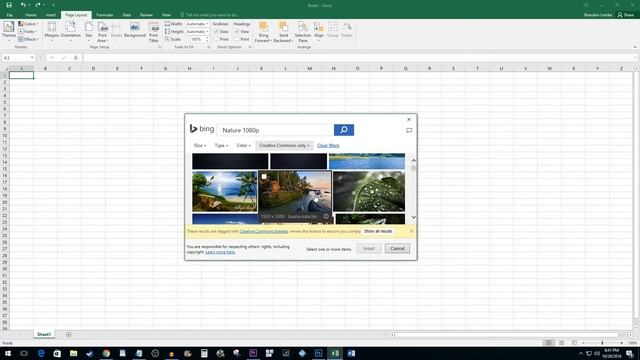The height and width of the screenshot is (360, 640).
Task: Open the Creative Commons only dropdown
Action: pyautogui.click(x=284, y=145)
